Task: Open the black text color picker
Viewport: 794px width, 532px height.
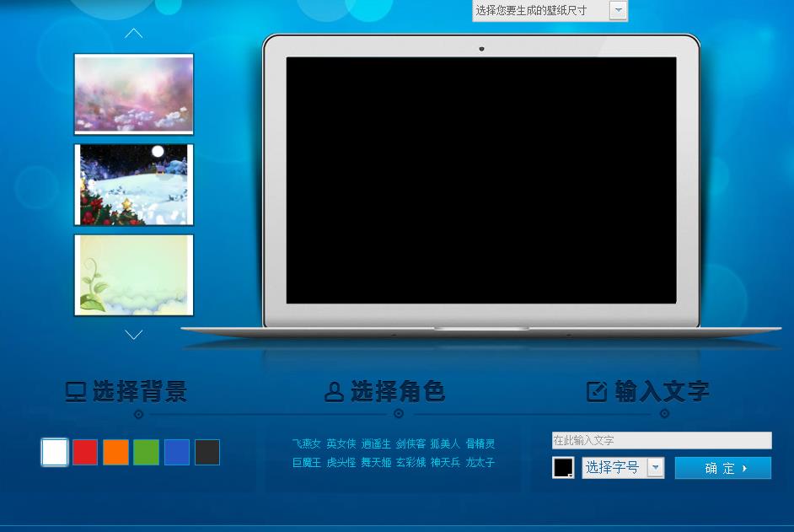Action: pyautogui.click(x=563, y=467)
